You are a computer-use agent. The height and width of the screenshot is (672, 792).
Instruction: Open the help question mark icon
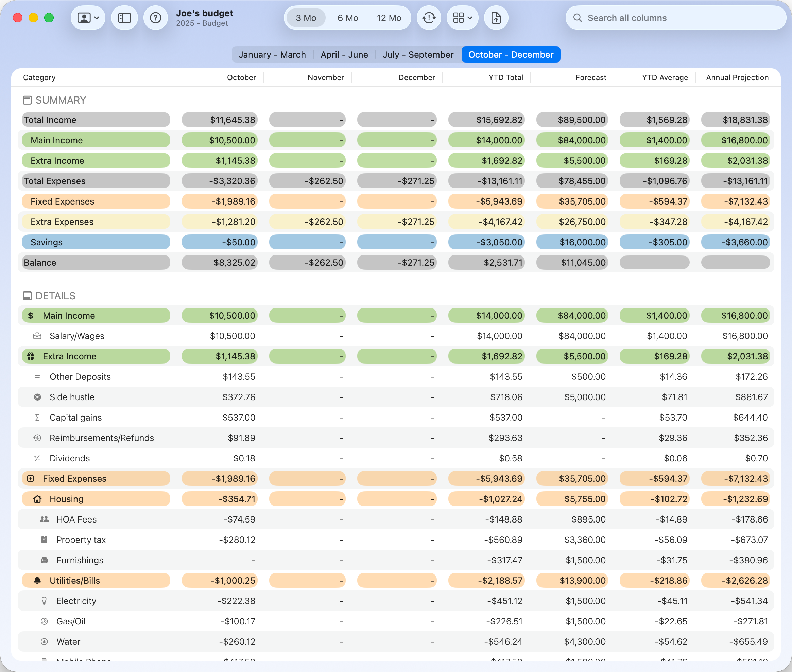[155, 18]
